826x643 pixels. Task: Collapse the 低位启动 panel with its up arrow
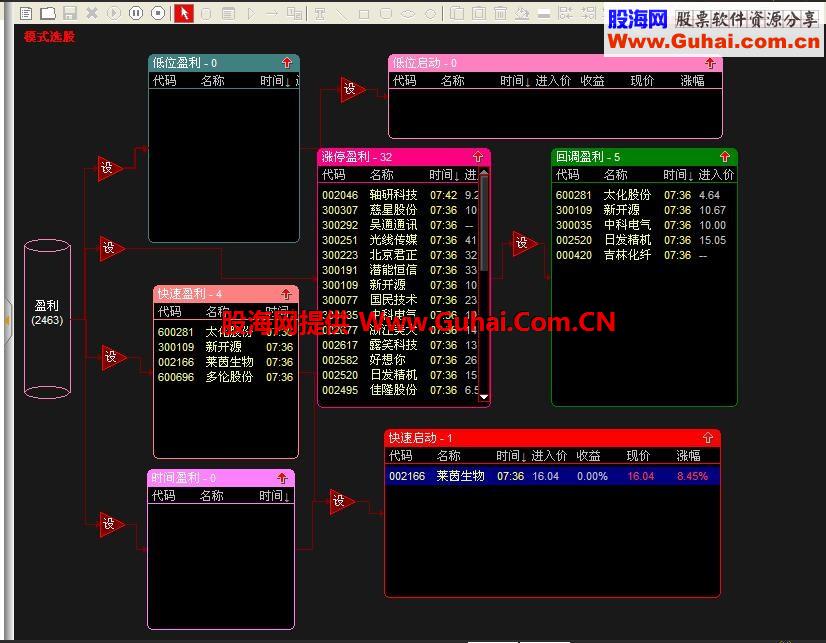click(x=710, y=63)
